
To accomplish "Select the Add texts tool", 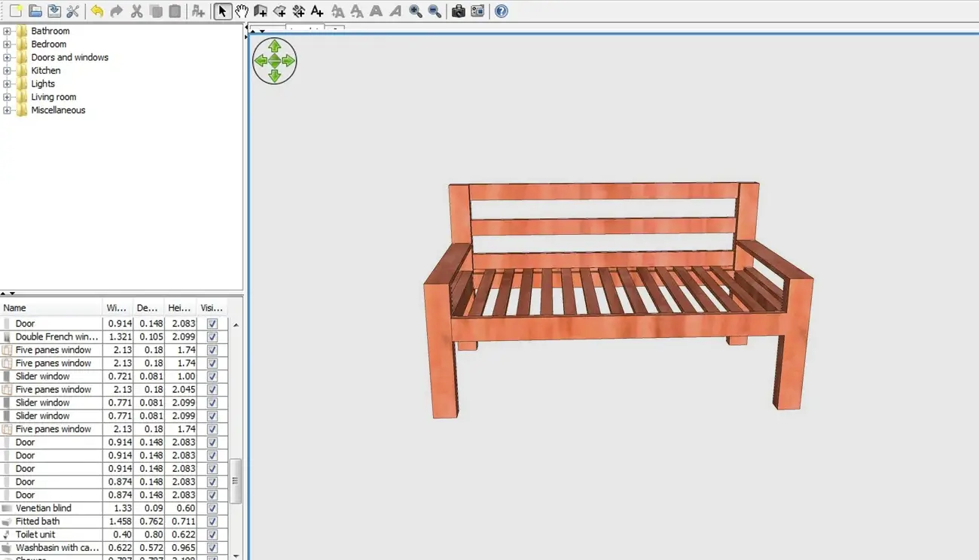I will (x=316, y=11).
